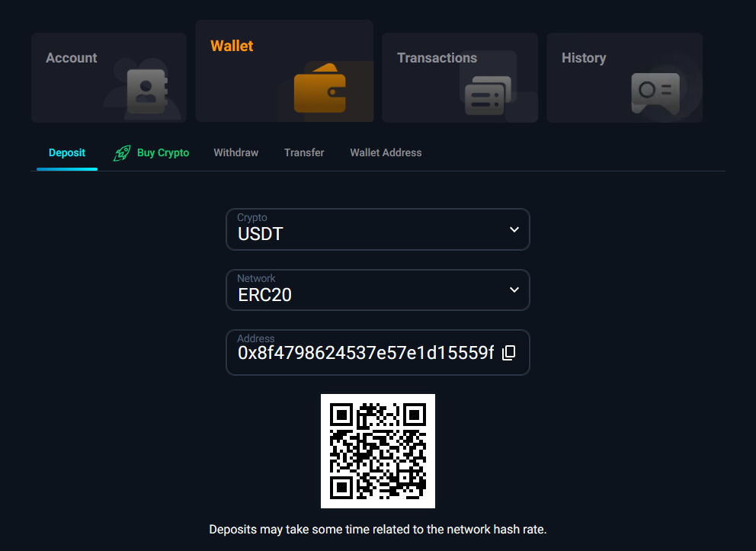Click the address book icon in Account card
The width and height of the screenshot is (756, 551).
pyautogui.click(x=145, y=91)
